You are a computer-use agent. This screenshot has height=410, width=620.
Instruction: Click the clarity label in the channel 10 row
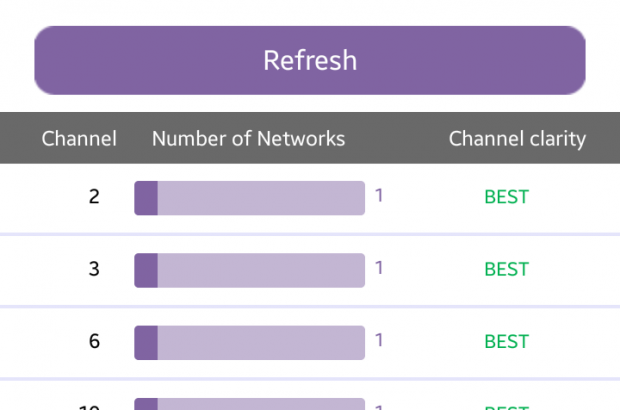pos(506,405)
